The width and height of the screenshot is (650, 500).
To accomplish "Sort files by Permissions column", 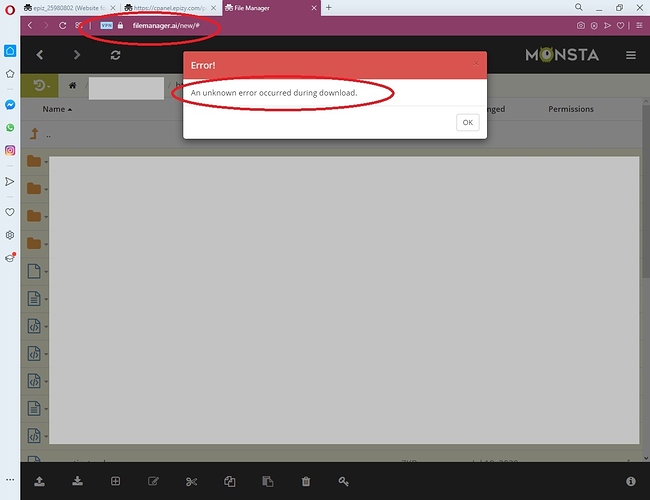I will point(571,109).
